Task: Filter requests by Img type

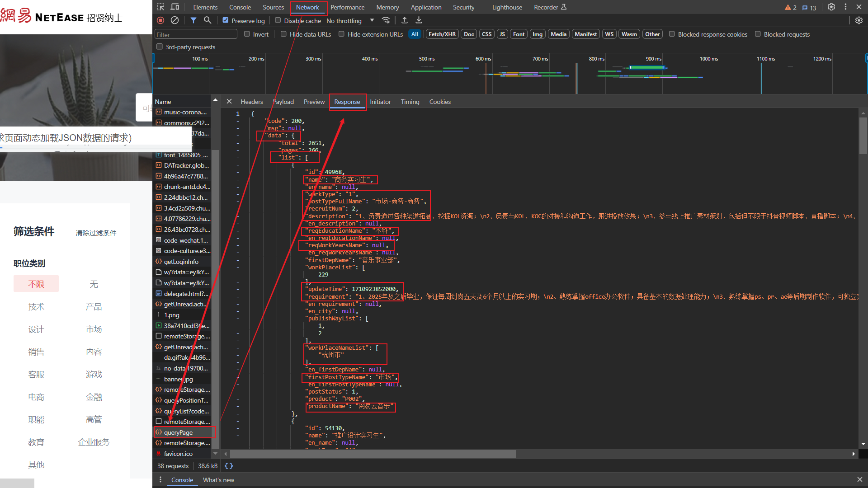Action: pos(538,34)
